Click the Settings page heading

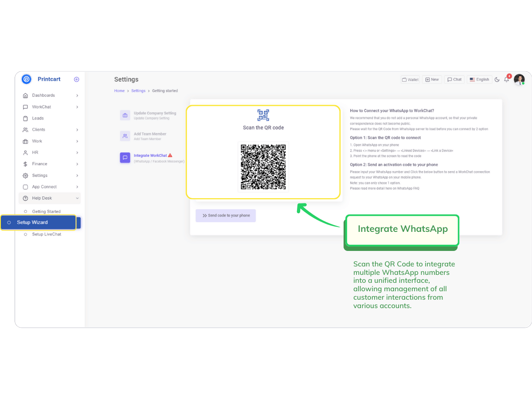click(x=126, y=79)
